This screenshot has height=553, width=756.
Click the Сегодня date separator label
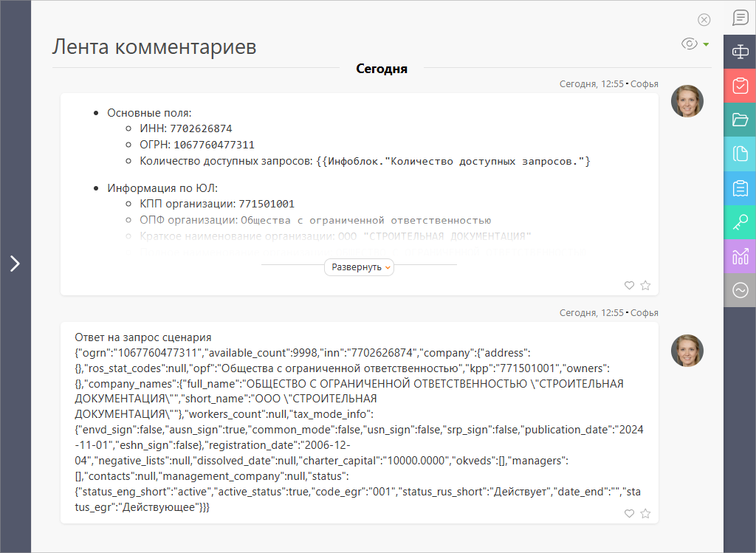point(382,69)
